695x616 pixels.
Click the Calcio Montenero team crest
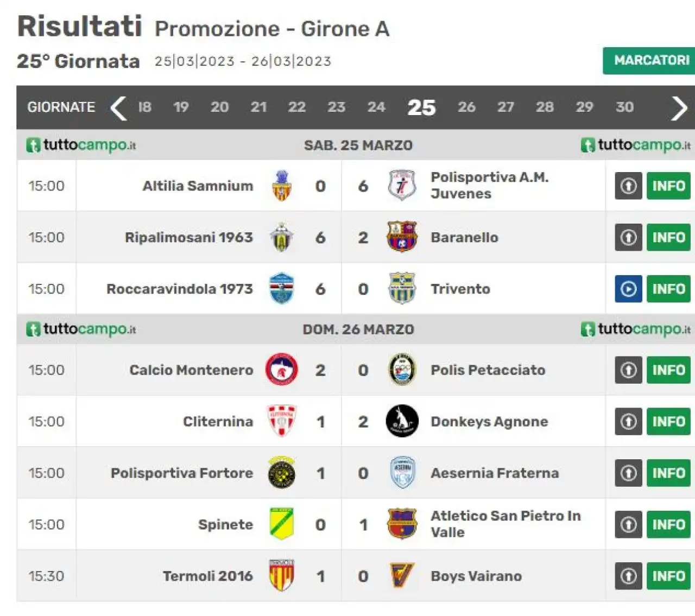point(281,370)
